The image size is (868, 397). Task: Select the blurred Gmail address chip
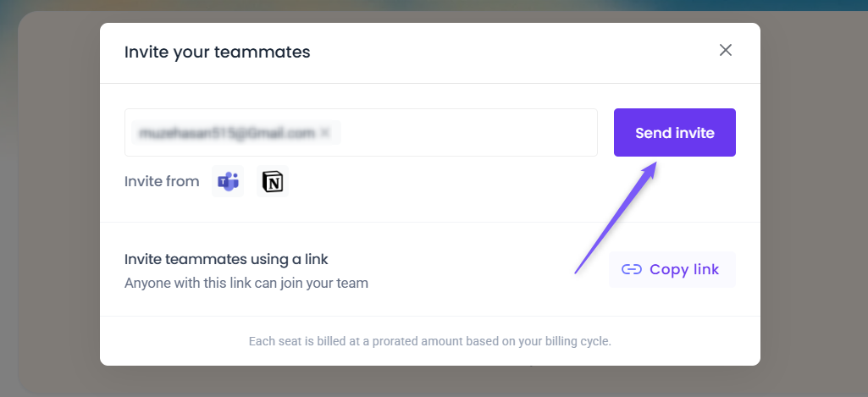pyautogui.click(x=227, y=133)
